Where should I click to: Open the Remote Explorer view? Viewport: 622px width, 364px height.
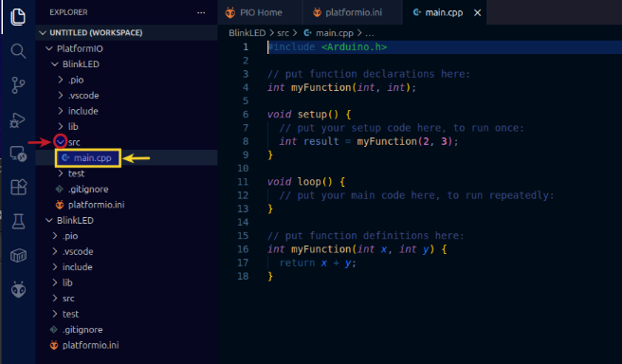18,154
